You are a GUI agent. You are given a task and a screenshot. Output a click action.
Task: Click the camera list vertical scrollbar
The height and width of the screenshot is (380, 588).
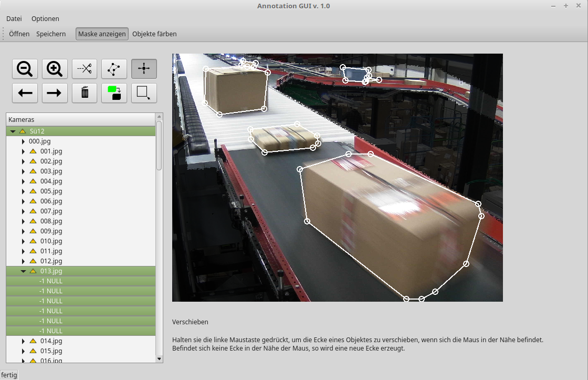coord(160,237)
